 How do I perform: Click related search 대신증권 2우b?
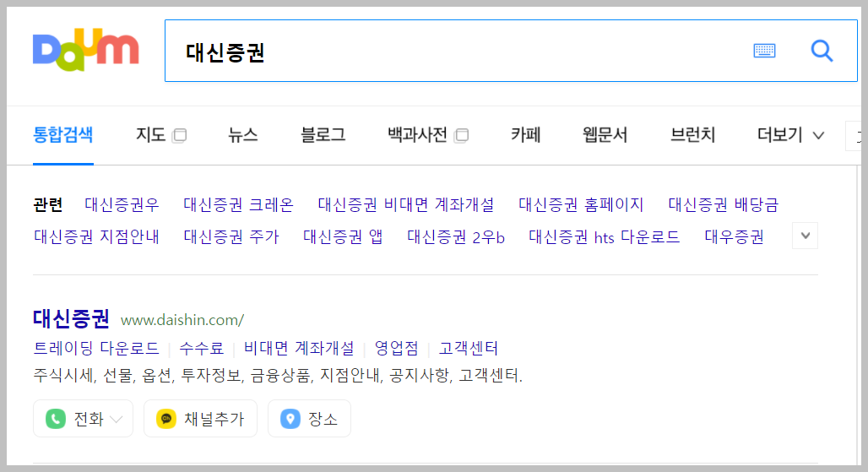(456, 236)
